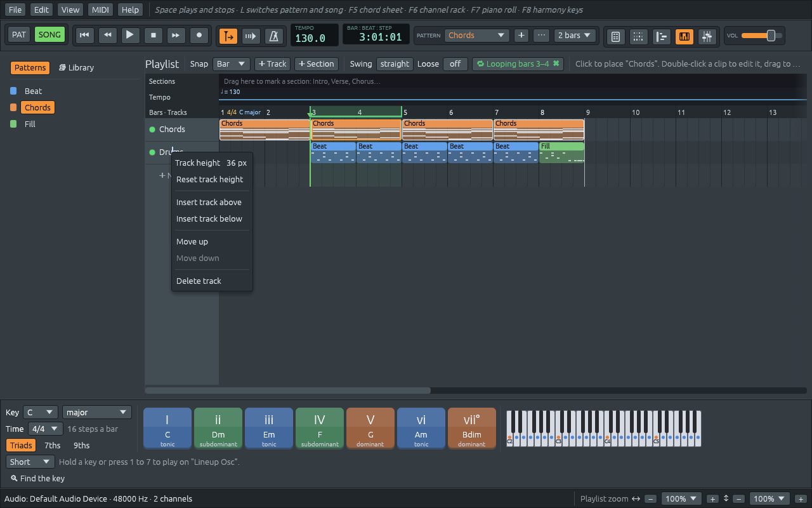This screenshot has height=508, width=812.
Task: Click 'Find the key'
Action: (38, 479)
